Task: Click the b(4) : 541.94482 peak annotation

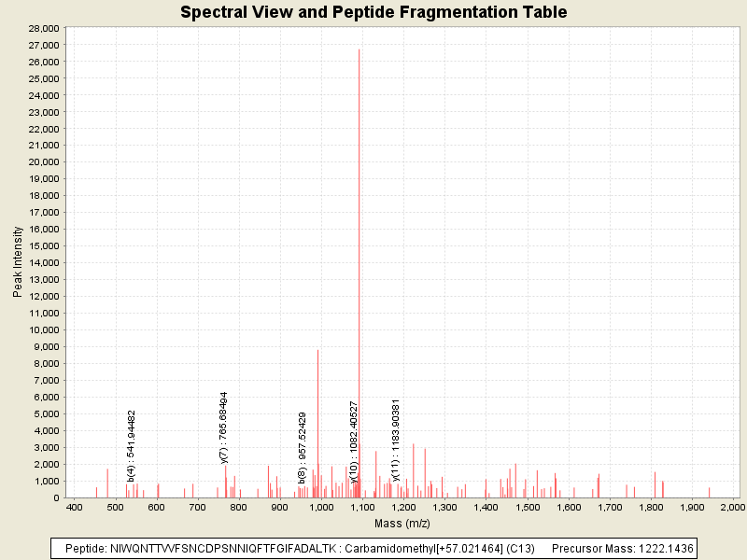Action: click(132, 445)
